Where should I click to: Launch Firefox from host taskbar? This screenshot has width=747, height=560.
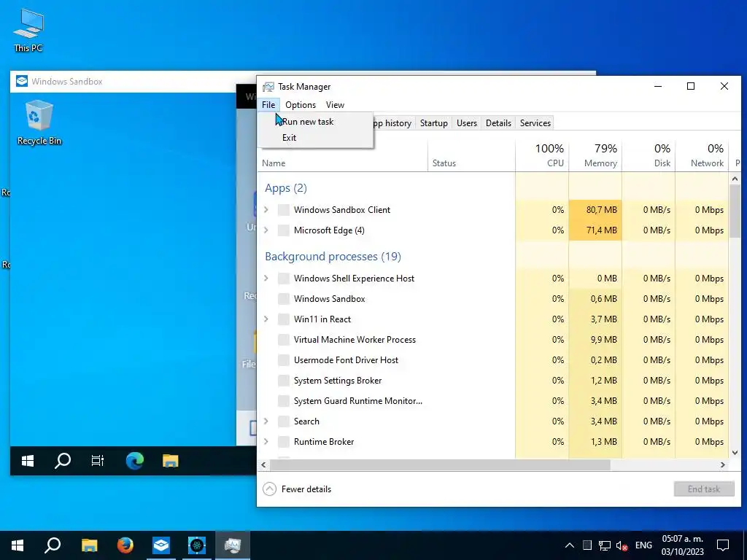(x=125, y=545)
